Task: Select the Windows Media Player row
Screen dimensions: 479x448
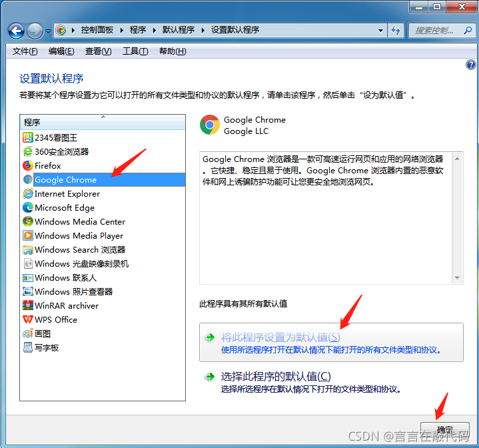Action: [x=103, y=235]
